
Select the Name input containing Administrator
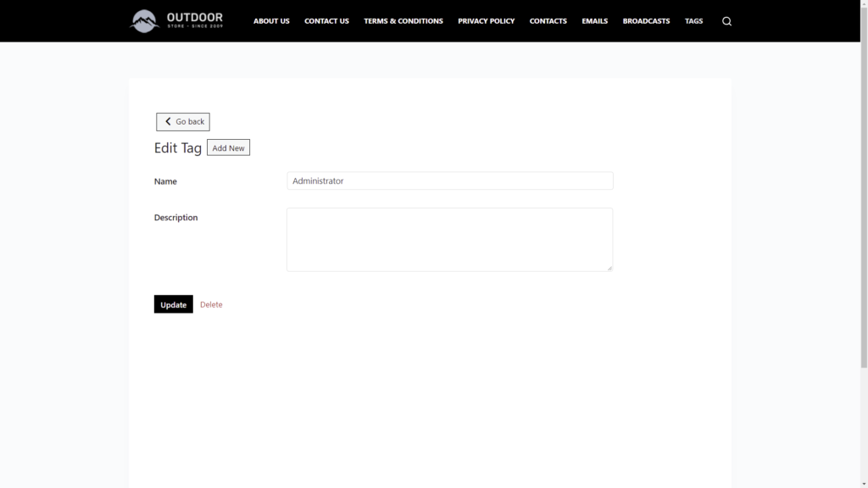coord(449,180)
